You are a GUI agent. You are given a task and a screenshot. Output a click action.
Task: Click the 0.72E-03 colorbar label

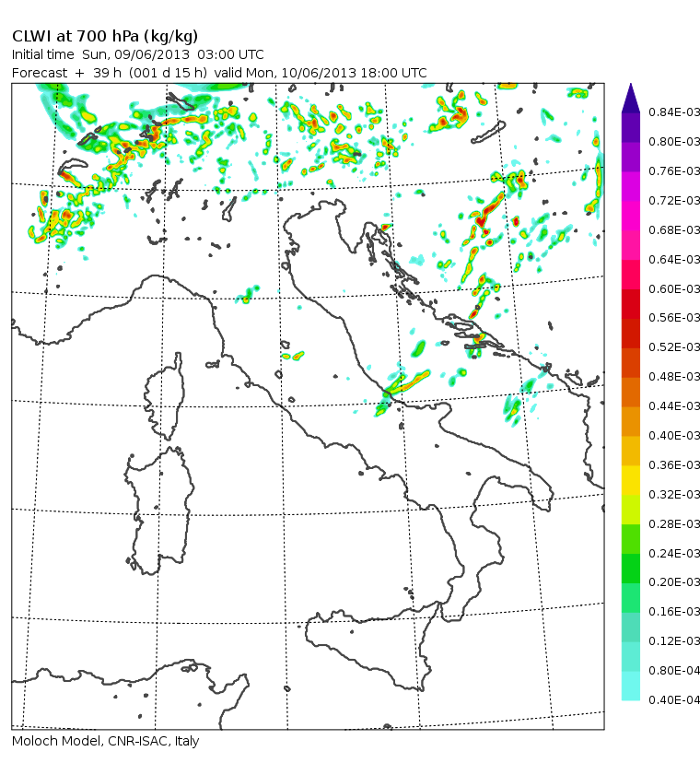point(674,201)
